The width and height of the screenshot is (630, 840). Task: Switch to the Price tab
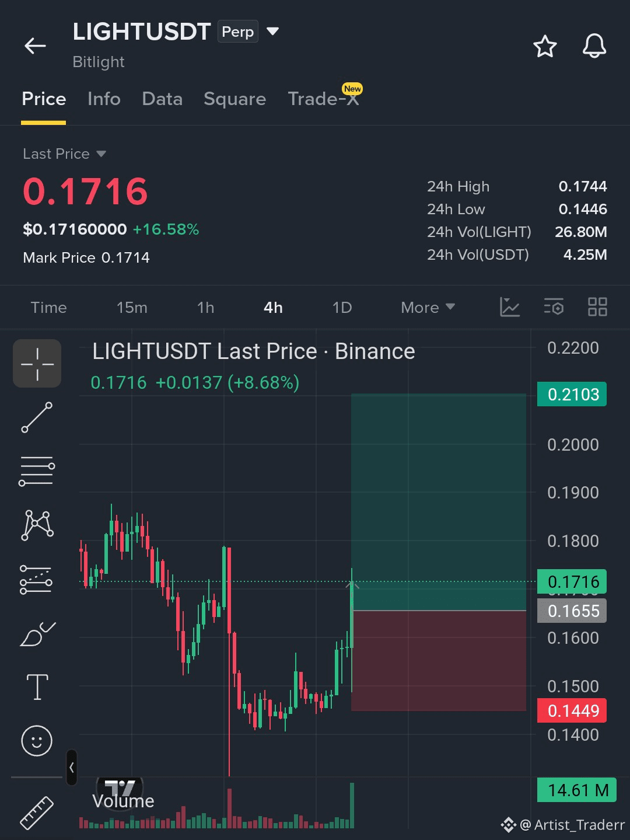coord(44,99)
